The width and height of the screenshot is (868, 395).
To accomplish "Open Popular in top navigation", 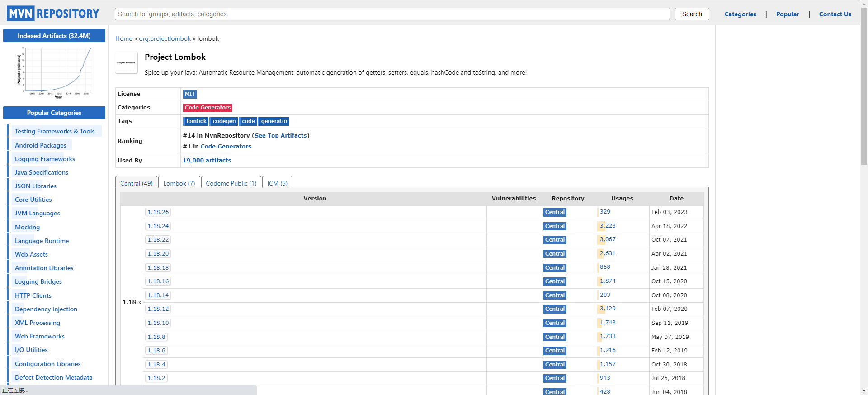I will [788, 14].
